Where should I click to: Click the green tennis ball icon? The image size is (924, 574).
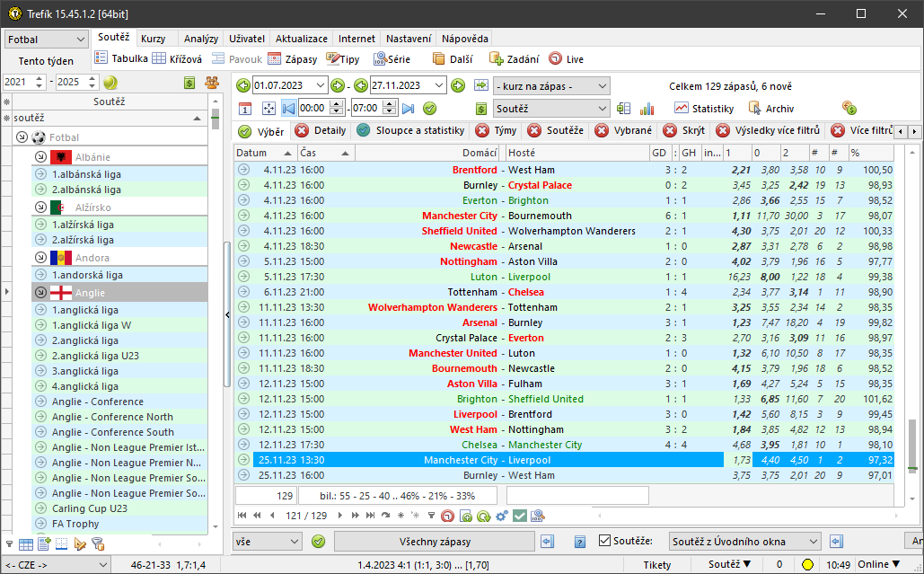click(110, 83)
